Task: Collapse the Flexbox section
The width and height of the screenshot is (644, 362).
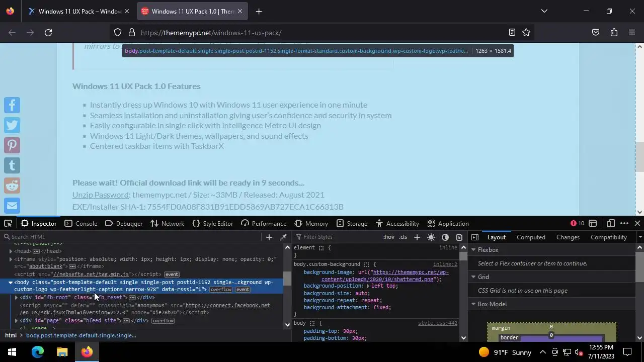Action: click(473, 250)
